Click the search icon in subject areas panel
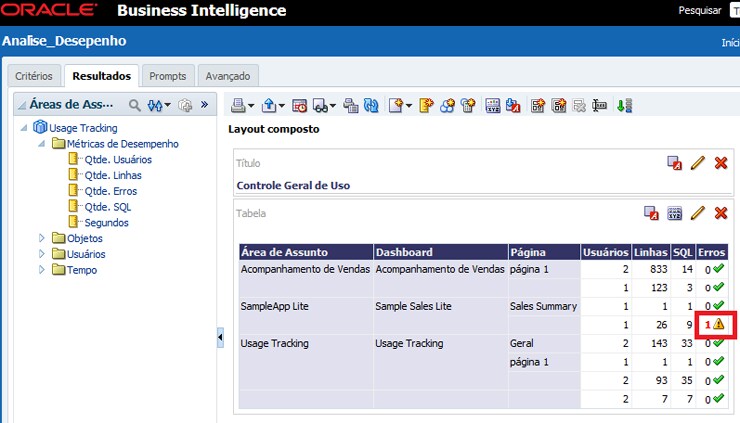740x423 pixels. coord(135,104)
